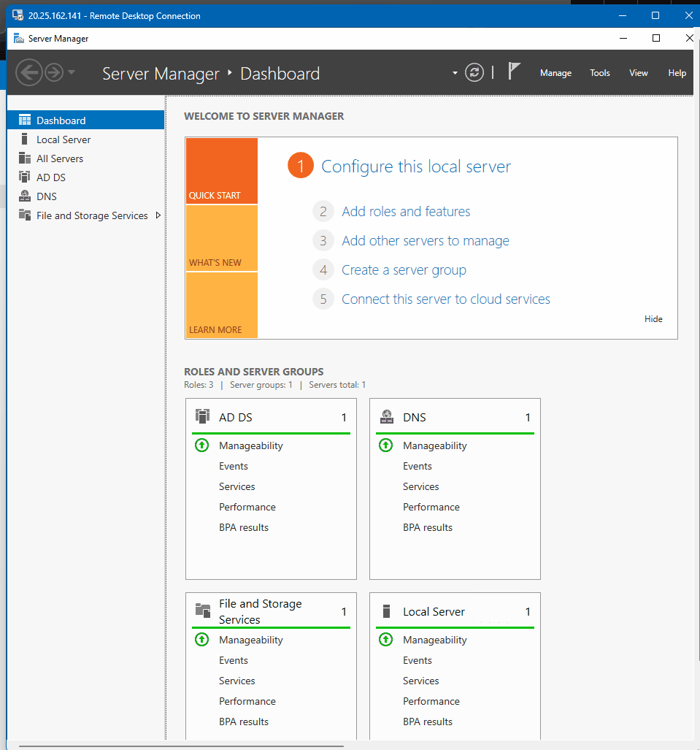Click the DNS sidebar icon
This screenshot has width=700, height=750.
click(x=24, y=196)
